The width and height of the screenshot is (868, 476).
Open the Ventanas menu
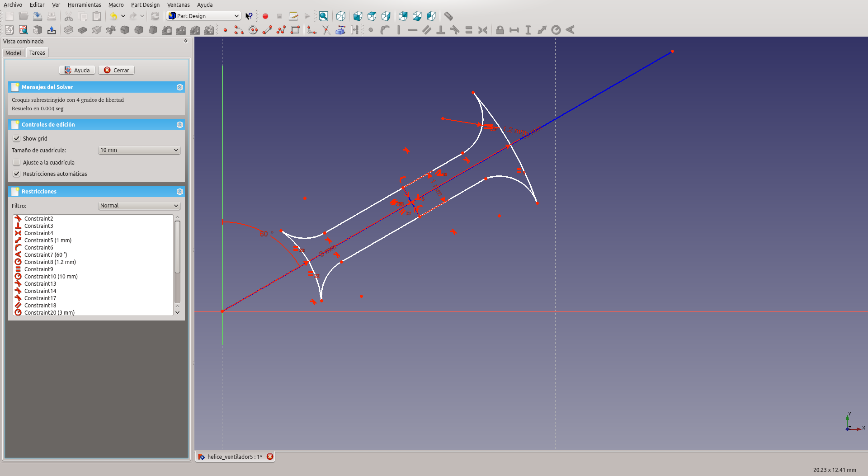click(179, 5)
